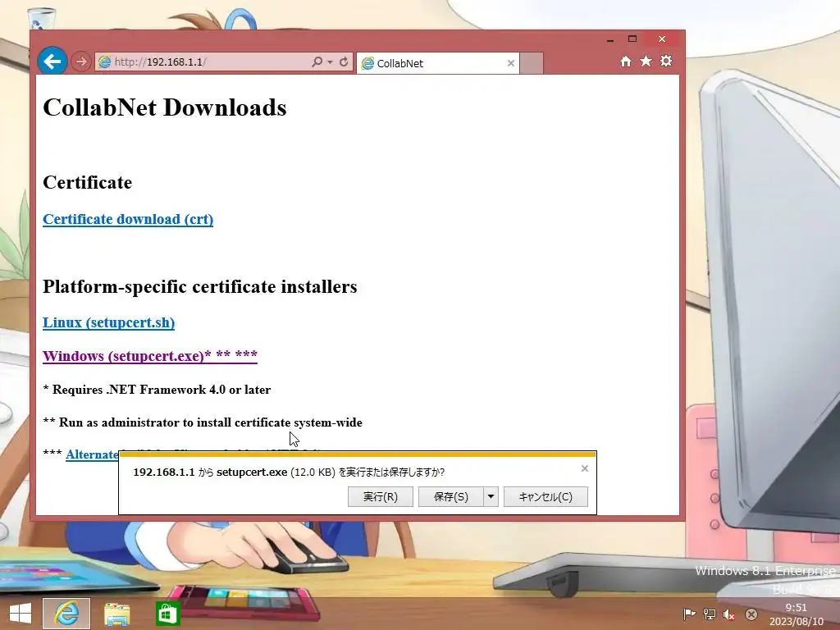
Task: Open the Tools gear icon
Action: pyautogui.click(x=666, y=61)
